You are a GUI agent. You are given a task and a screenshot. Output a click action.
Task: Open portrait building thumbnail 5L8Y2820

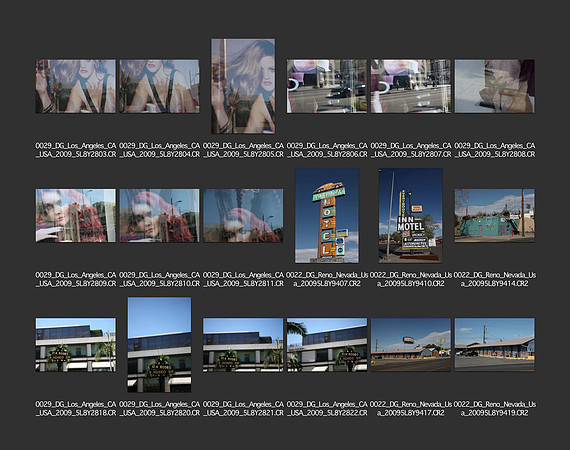[x=159, y=345]
